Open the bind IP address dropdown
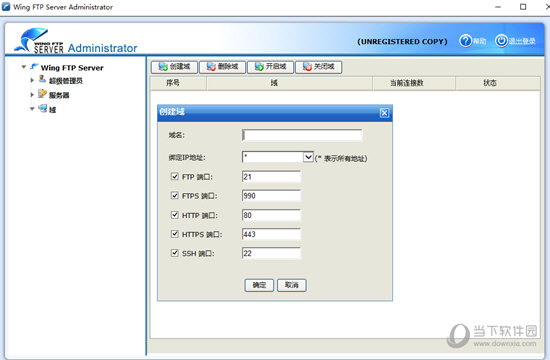The width and height of the screenshot is (550, 360). 308,157
